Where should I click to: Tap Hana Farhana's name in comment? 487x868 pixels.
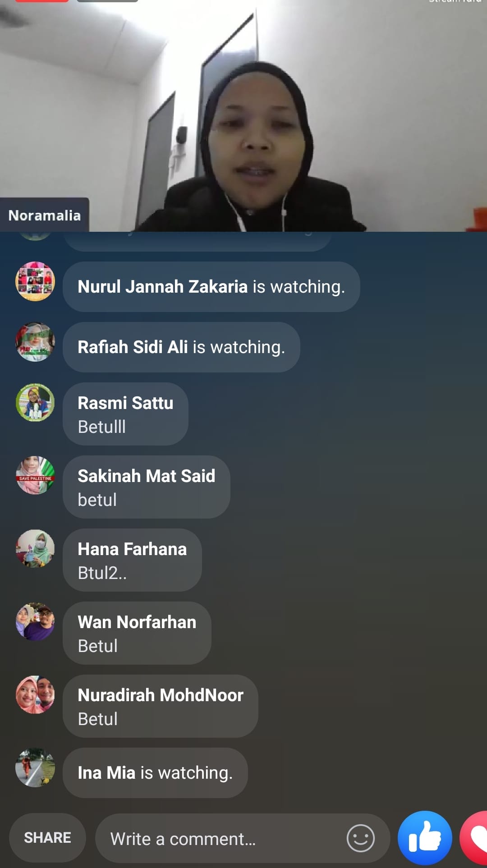tap(132, 549)
